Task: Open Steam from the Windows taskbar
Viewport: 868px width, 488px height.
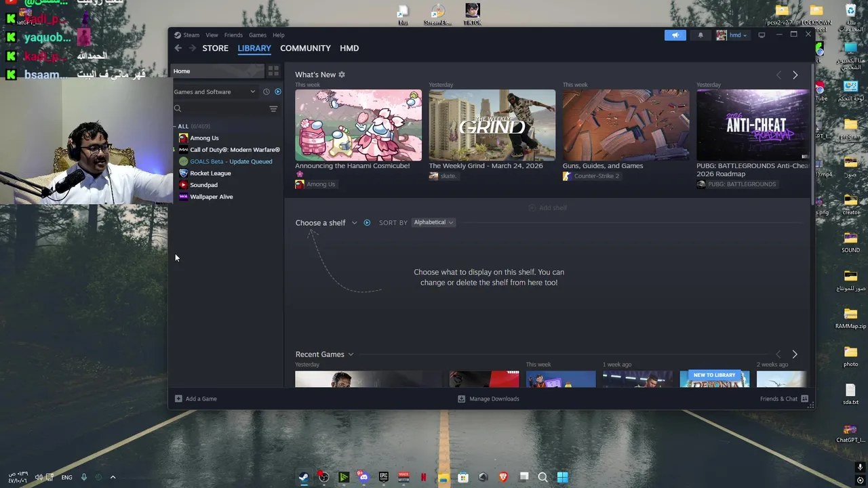Action: click(304, 477)
